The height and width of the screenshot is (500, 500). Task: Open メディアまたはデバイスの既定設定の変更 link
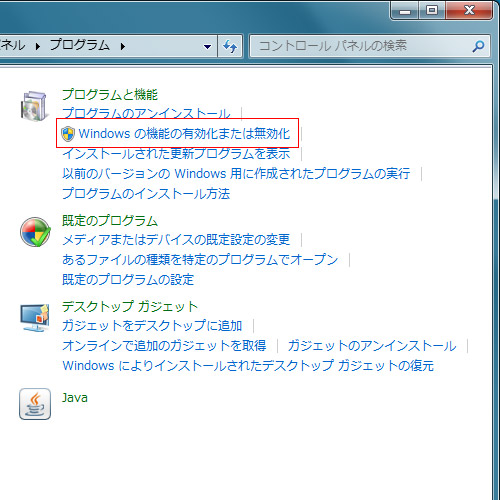(x=176, y=240)
